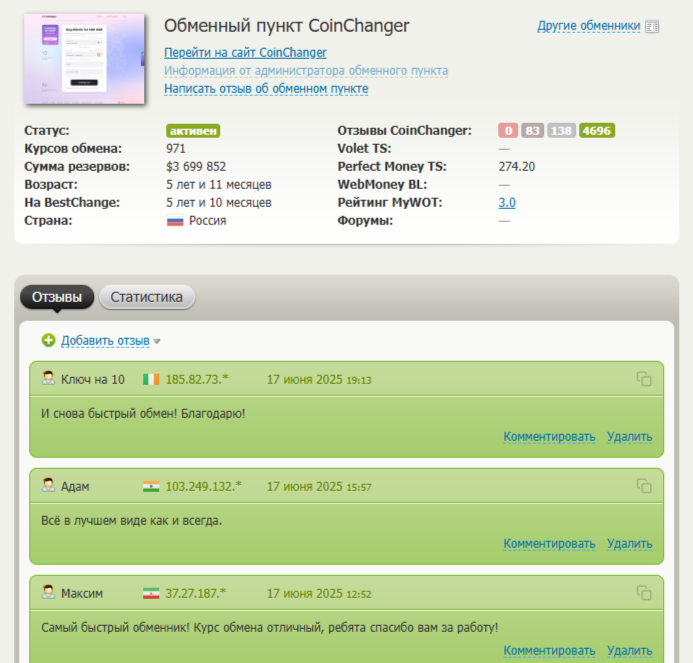This screenshot has width=693, height=663.
Task: Click the exchange rates count 971
Action: (176, 149)
